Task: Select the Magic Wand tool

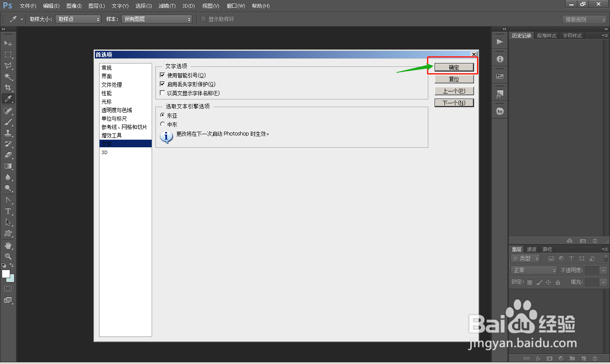Action: [x=8, y=77]
